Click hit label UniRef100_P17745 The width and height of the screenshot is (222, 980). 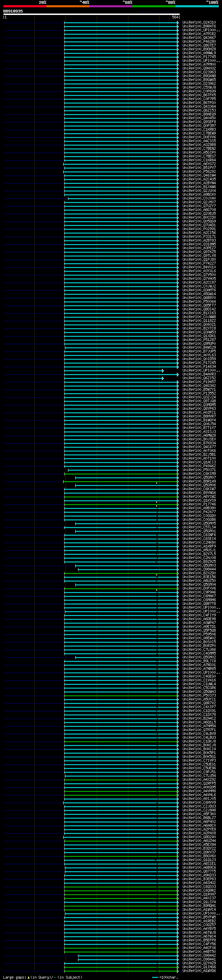tap(199, 57)
